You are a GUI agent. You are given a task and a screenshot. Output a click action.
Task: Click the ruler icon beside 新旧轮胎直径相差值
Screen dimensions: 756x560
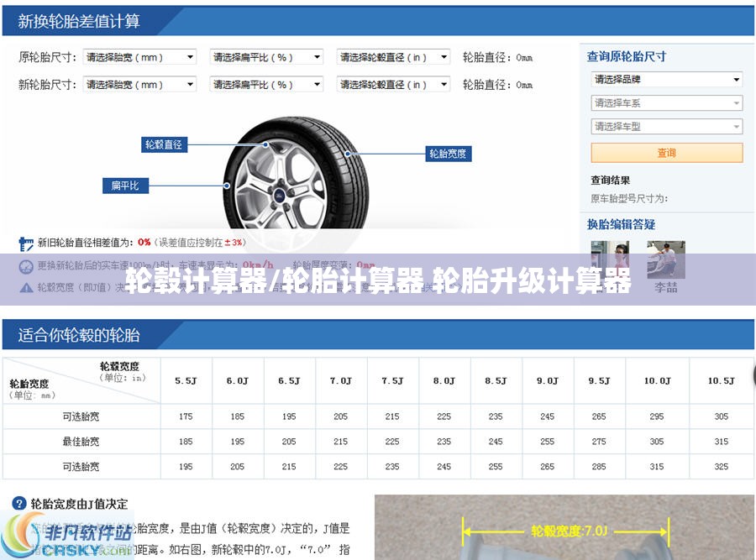[26, 243]
